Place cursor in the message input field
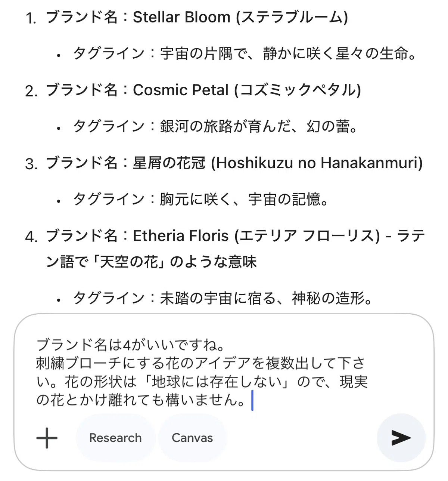This screenshot has height=481, width=448. point(202,372)
